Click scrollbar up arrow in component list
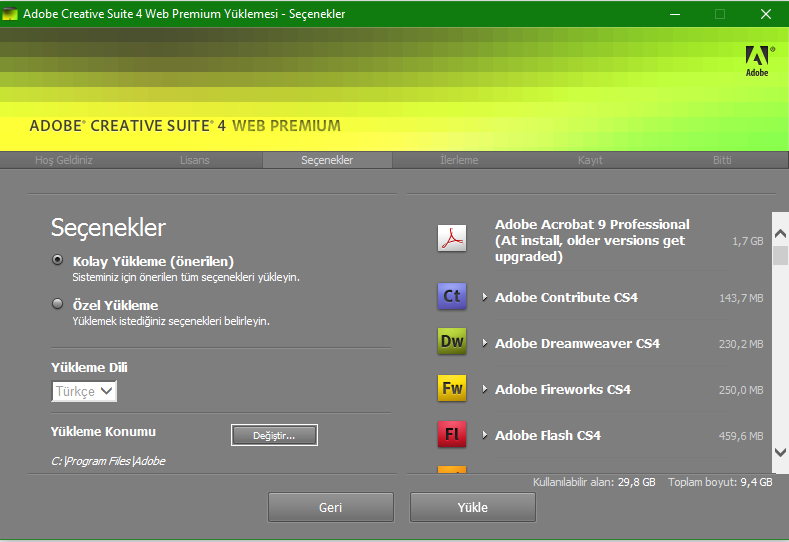The height and width of the screenshot is (542, 789). (780, 234)
